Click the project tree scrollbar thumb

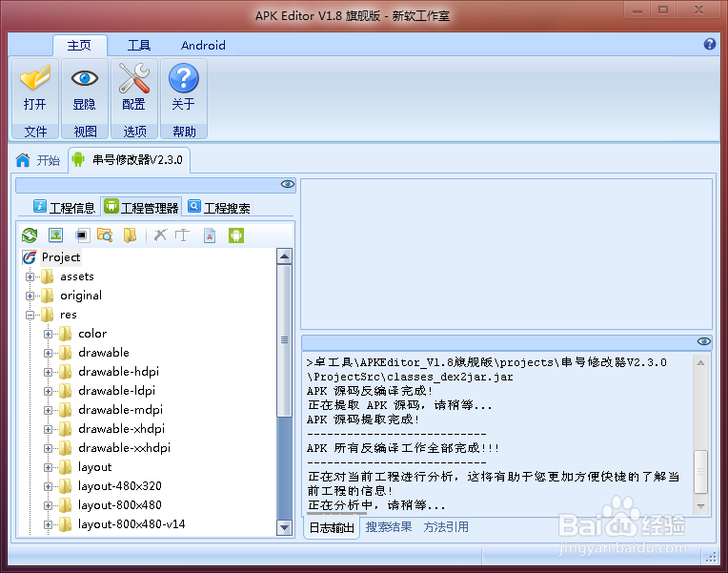coord(284,340)
